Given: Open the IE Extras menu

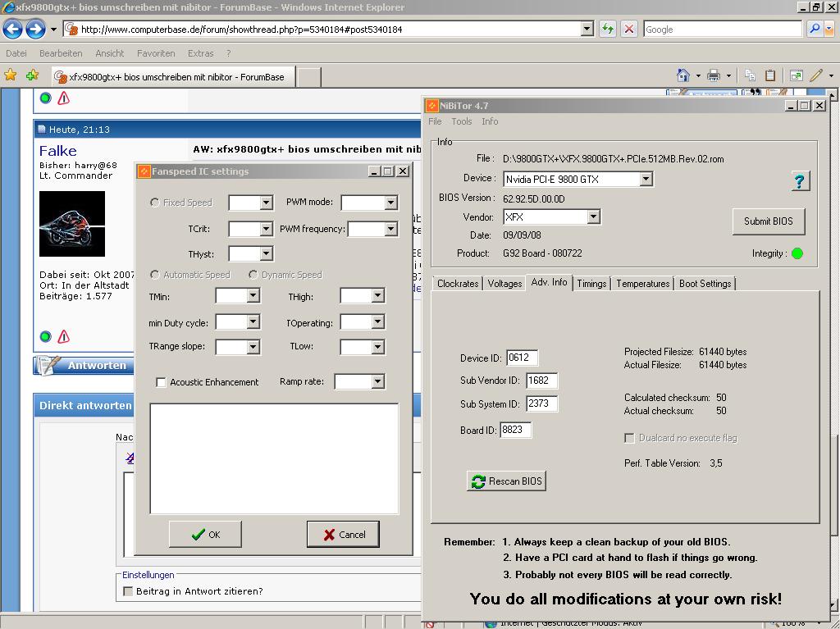Looking at the screenshot, I should click(x=200, y=53).
